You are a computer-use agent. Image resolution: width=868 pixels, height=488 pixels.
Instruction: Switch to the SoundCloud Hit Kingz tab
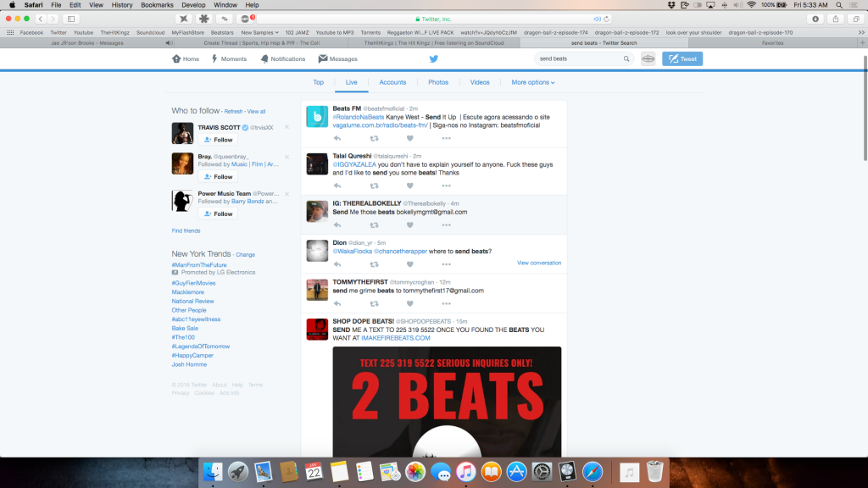click(x=434, y=42)
